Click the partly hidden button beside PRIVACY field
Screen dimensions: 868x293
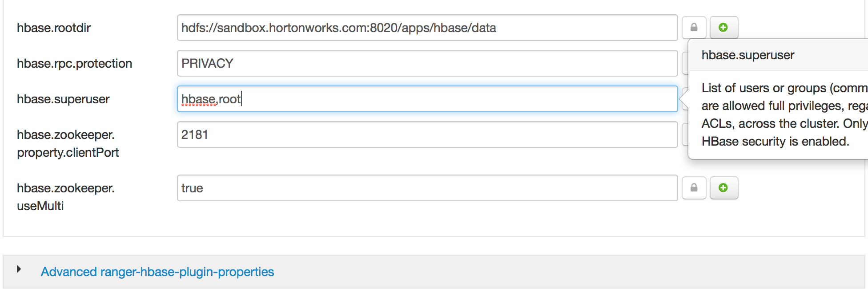pos(685,63)
